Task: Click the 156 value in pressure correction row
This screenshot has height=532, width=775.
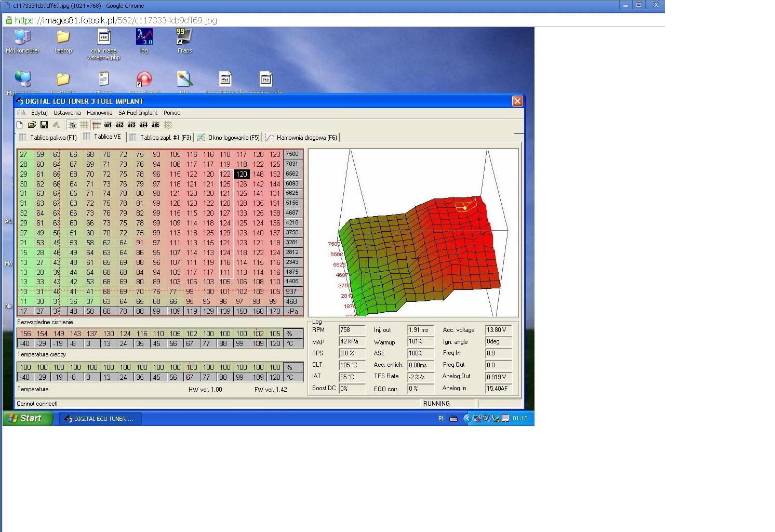Action: [25, 334]
